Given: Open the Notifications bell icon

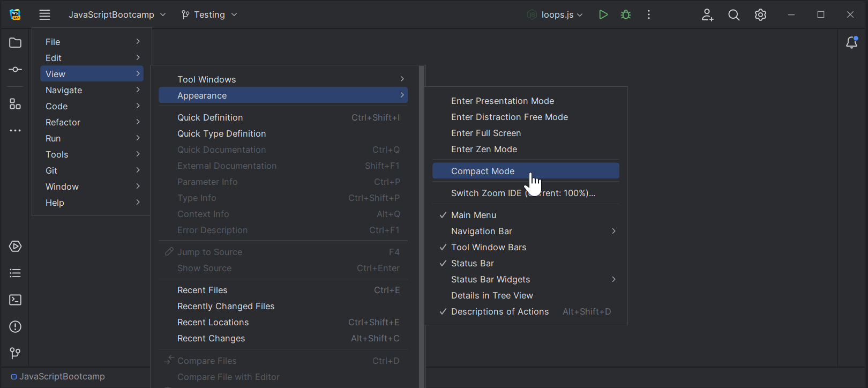Looking at the screenshot, I should pyautogui.click(x=851, y=43).
